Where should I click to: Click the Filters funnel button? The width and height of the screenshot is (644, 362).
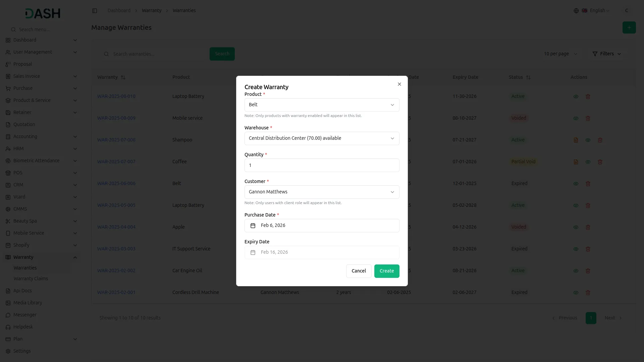tap(606, 54)
